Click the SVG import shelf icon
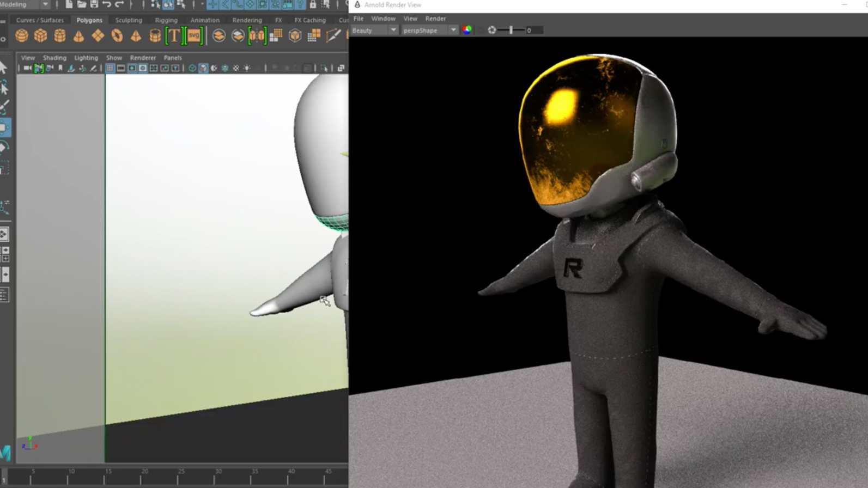The width and height of the screenshot is (868, 488). [194, 36]
